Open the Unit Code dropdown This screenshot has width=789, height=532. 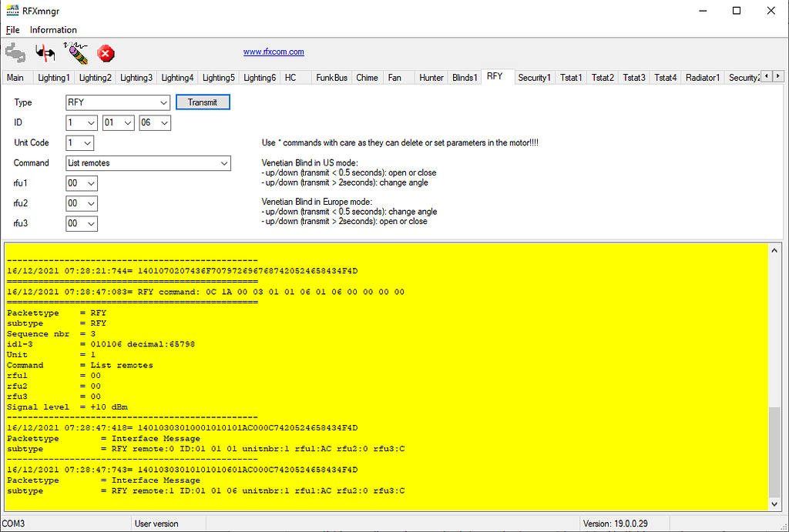[80, 143]
